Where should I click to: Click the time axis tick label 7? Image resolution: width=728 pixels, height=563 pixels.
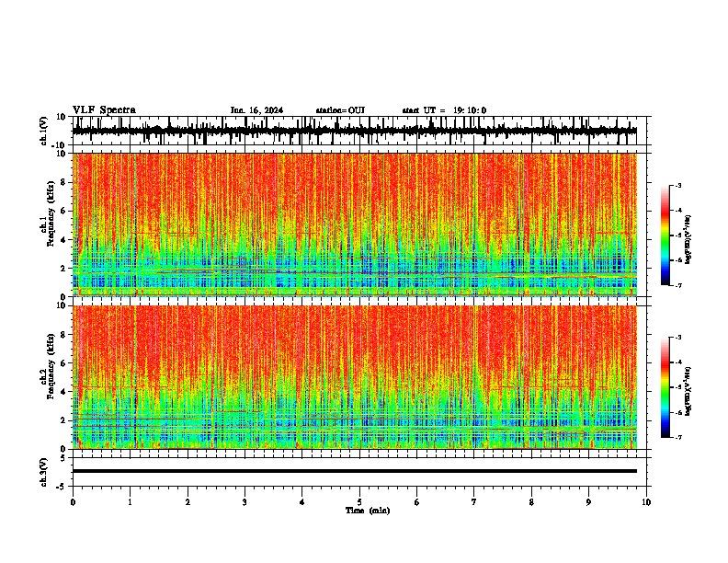click(474, 502)
